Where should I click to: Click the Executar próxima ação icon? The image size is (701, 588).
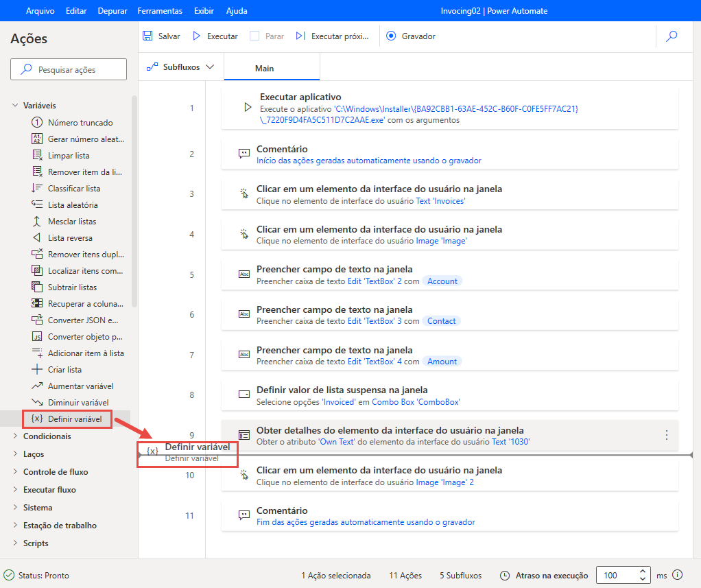tap(300, 36)
